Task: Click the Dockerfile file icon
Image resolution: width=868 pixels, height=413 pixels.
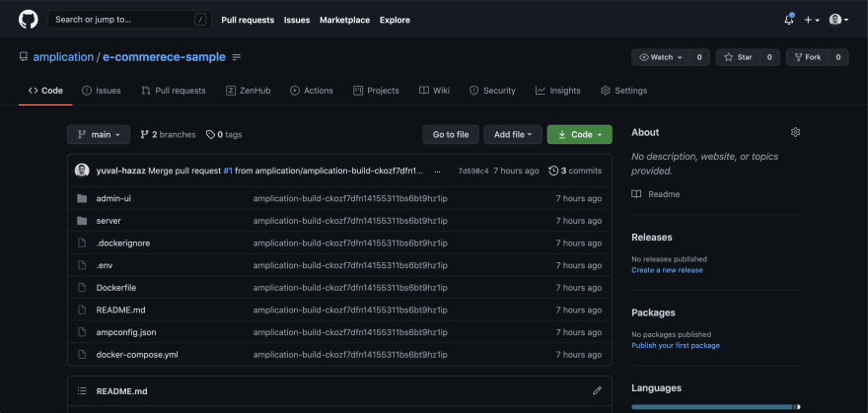Action: pos(82,288)
